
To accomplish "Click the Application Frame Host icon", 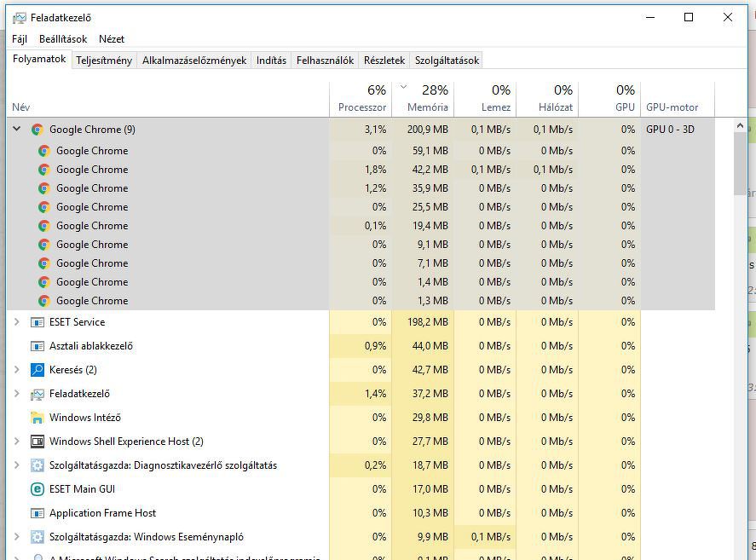I will coord(37,513).
